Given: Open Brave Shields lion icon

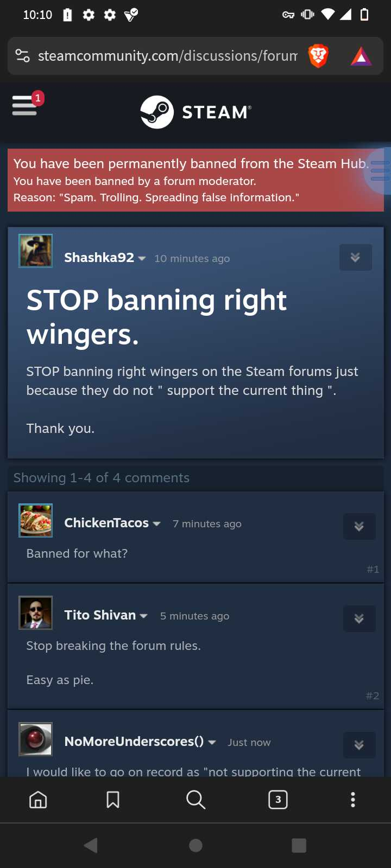Looking at the screenshot, I should pyautogui.click(x=318, y=56).
